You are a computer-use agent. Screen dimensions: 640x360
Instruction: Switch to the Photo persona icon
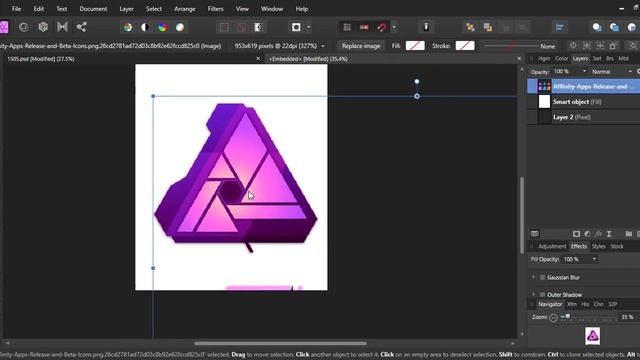[3, 27]
